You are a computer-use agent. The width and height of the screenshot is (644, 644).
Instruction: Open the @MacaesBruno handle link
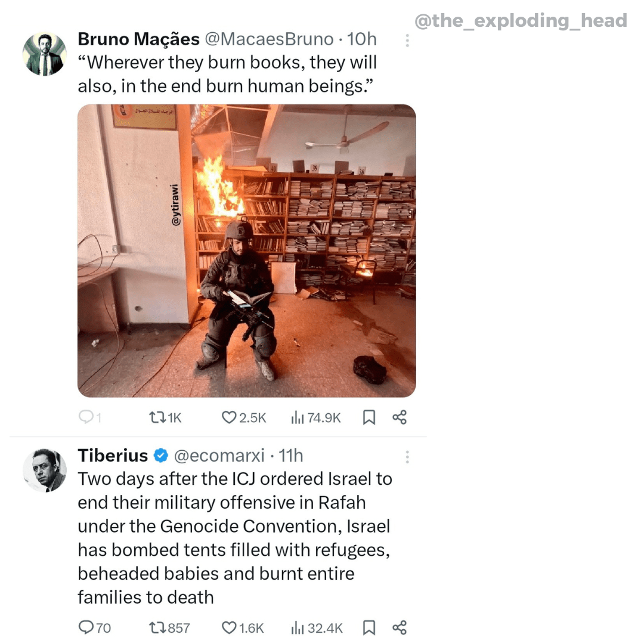[x=269, y=39]
